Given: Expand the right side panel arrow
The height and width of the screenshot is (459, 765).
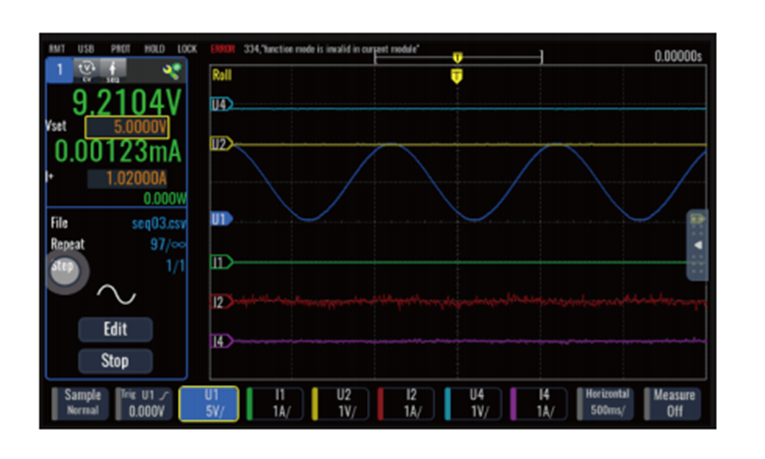Looking at the screenshot, I should click(x=697, y=244).
